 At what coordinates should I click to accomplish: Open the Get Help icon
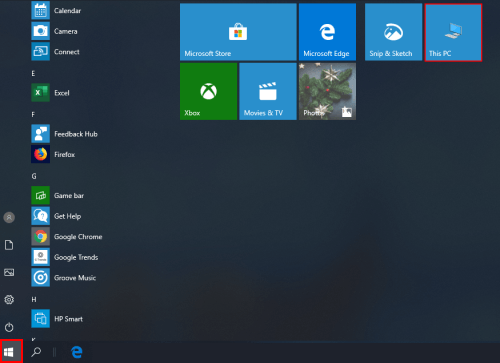tap(40, 216)
